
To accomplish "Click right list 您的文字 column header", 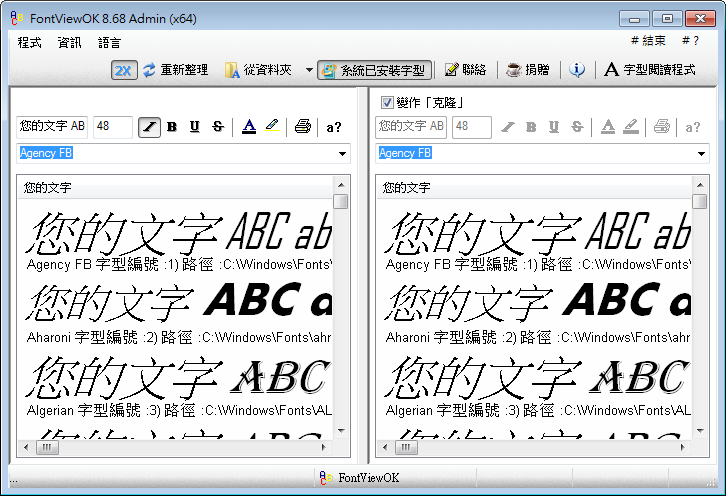I will (x=534, y=188).
